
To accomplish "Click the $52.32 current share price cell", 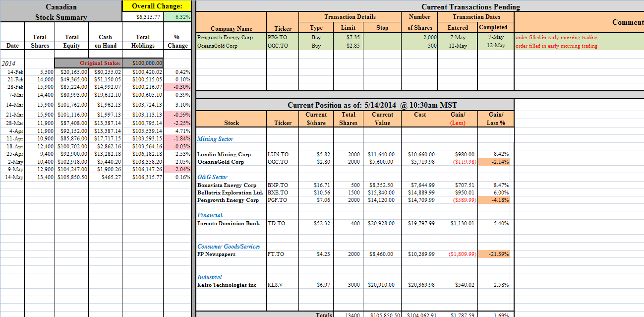I will click(x=316, y=223).
